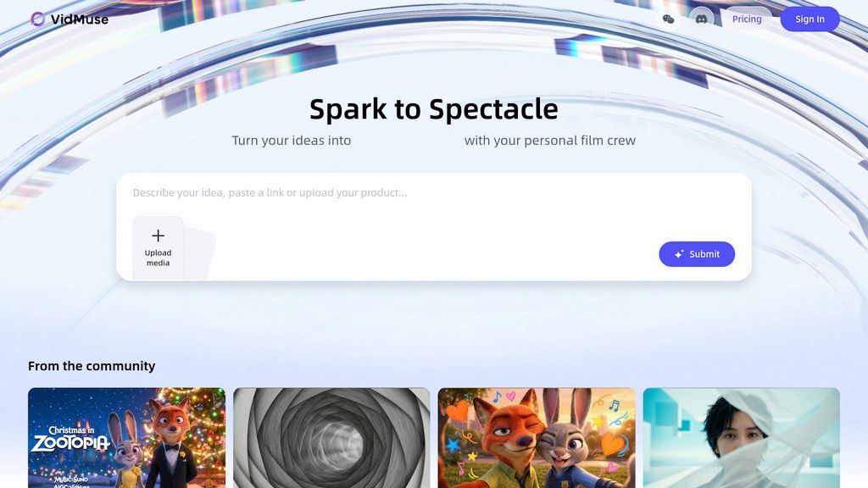The width and height of the screenshot is (868, 488).
Task: Click the 'From the community' heading
Action: (92, 366)
